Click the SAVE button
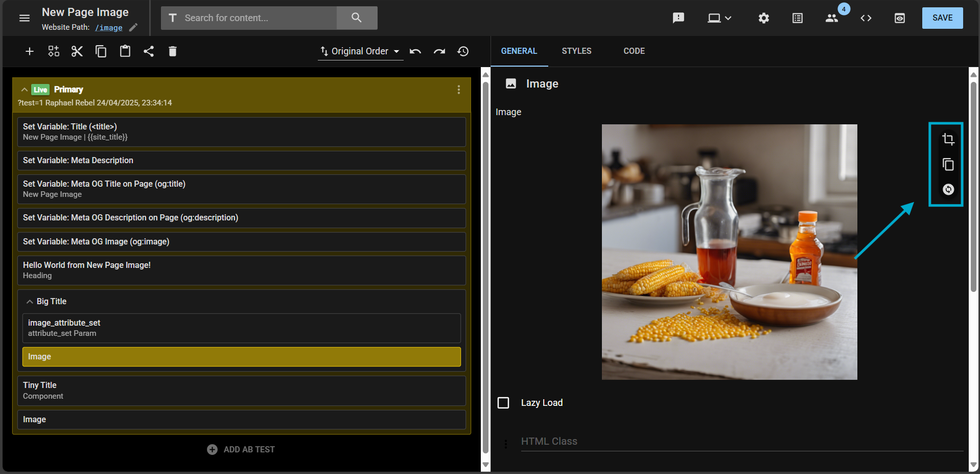980x474 pixels. [x=942, y=18]
